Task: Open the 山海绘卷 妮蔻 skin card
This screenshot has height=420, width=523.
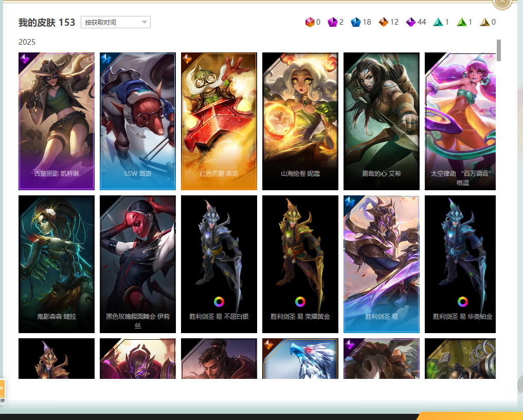Action: pyautogui.click(x=300, y=121)
